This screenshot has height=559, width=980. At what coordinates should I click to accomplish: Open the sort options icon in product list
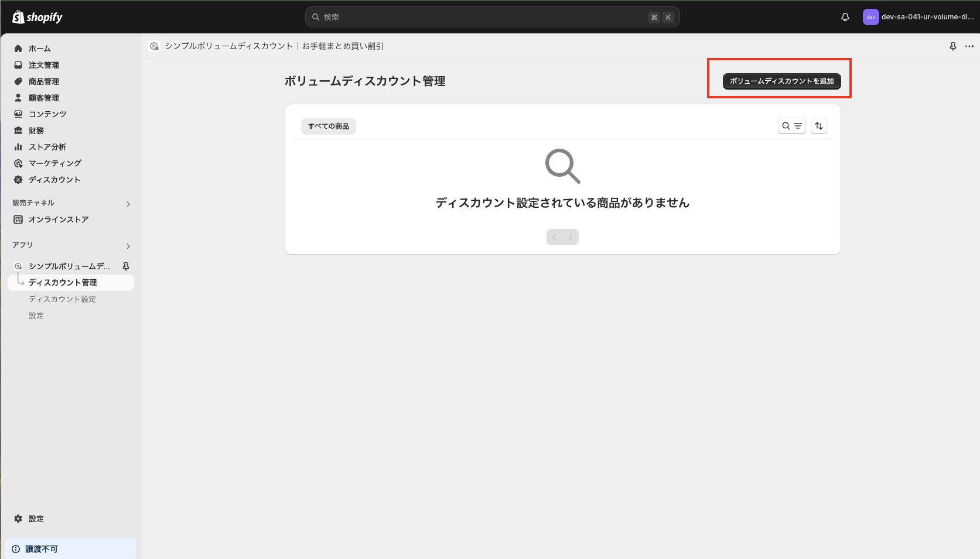(818, 126)
